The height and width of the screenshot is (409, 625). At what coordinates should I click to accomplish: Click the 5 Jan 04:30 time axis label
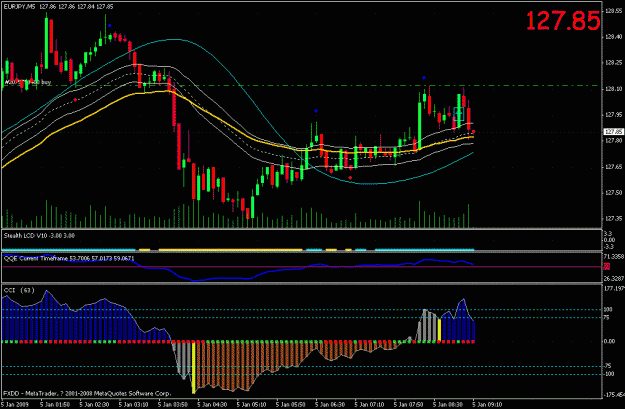(212, 405)
